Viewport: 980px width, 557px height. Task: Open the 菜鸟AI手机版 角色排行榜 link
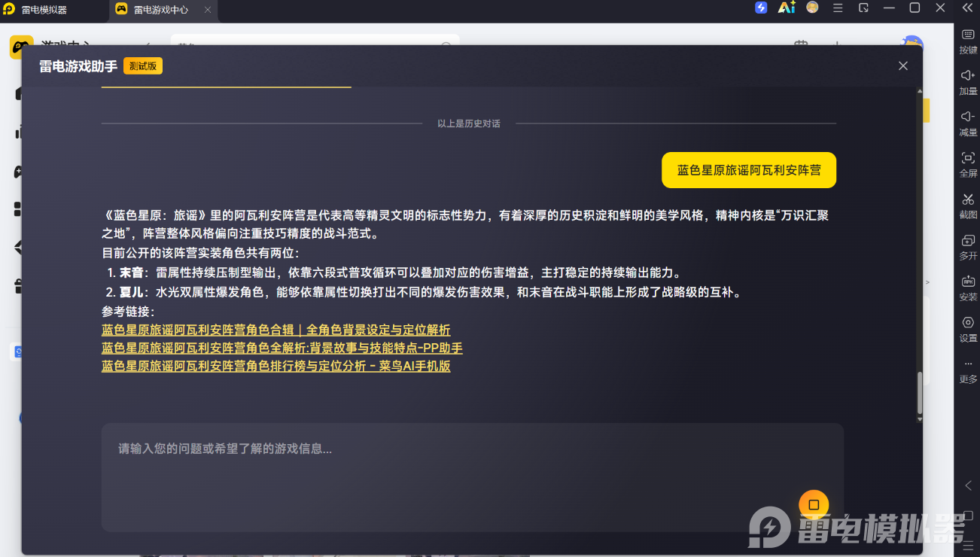(276, 367)
